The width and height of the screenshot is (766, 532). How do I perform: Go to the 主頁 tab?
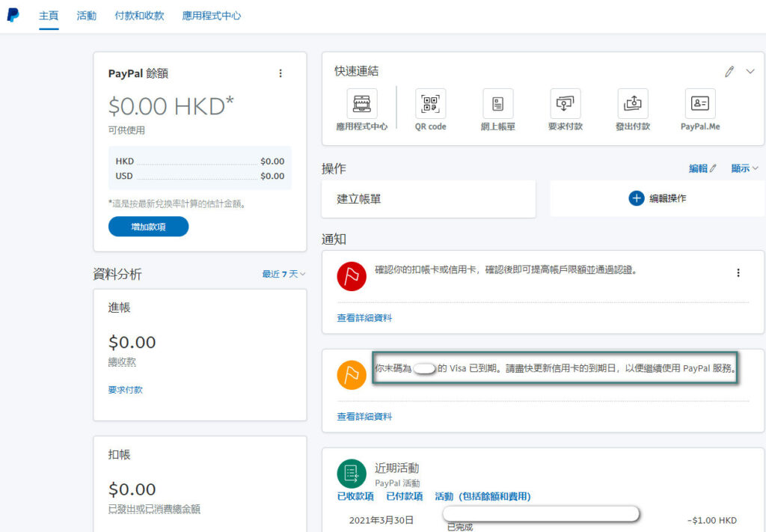pyautogui.click(x=49, y=16)
